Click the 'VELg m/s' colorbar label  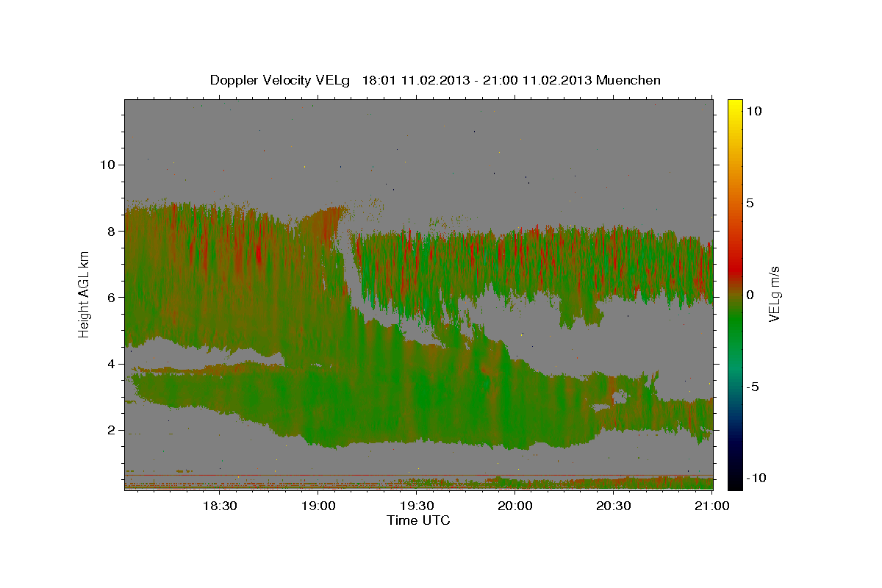(774, 295)
